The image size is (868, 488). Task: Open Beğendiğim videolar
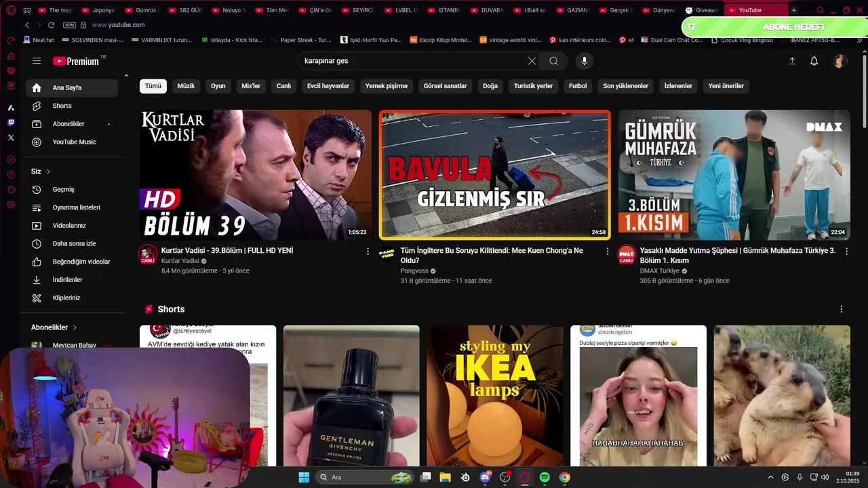[x=72, y=262]
